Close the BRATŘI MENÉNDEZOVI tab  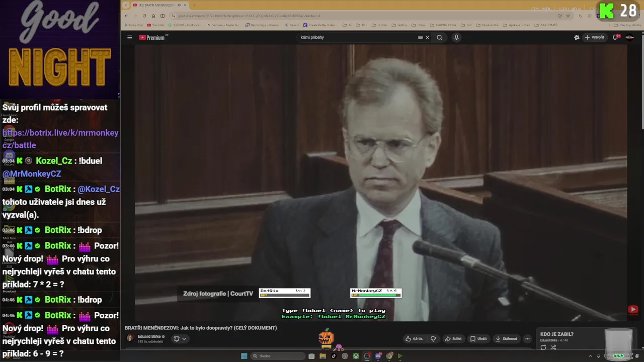point(185,5)
